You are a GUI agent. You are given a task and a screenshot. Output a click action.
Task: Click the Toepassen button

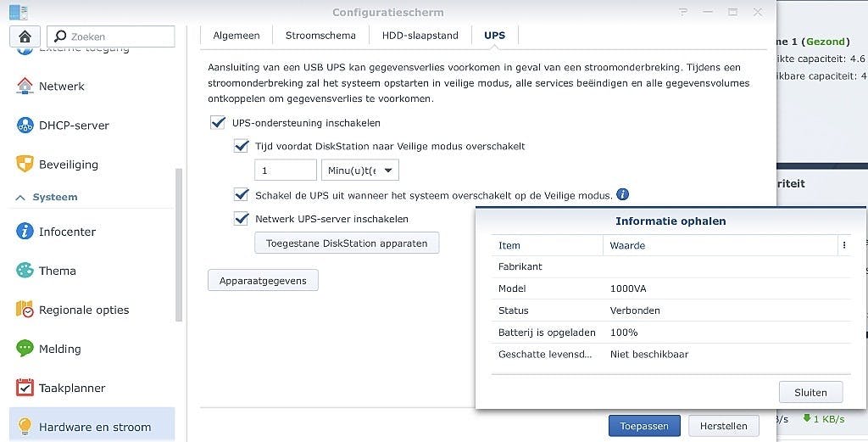point(644,426)
